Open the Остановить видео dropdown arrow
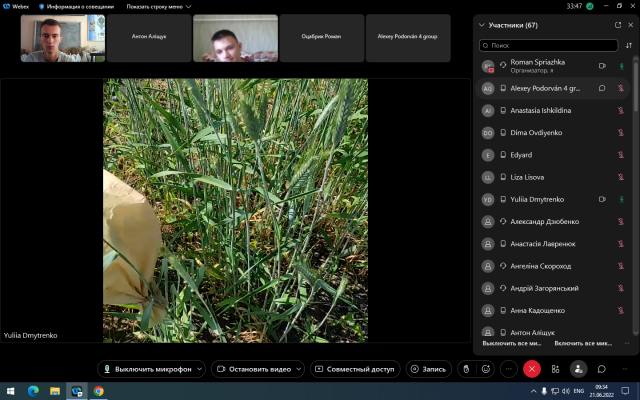 [297, 368]
